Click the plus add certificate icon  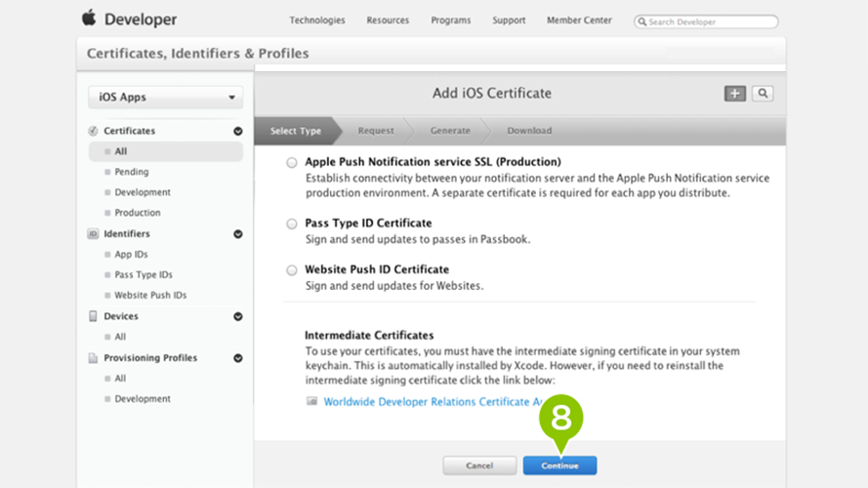click(734, 94)
